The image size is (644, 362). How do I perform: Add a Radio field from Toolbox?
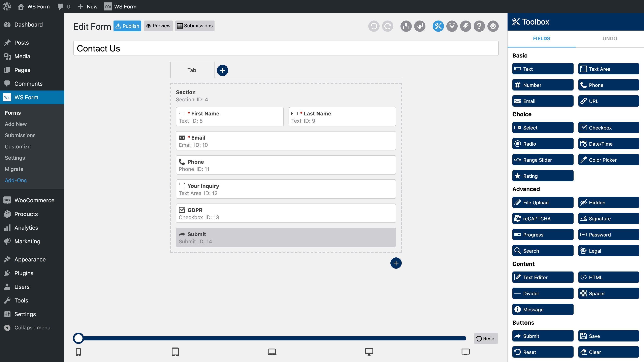coord(543,144)
